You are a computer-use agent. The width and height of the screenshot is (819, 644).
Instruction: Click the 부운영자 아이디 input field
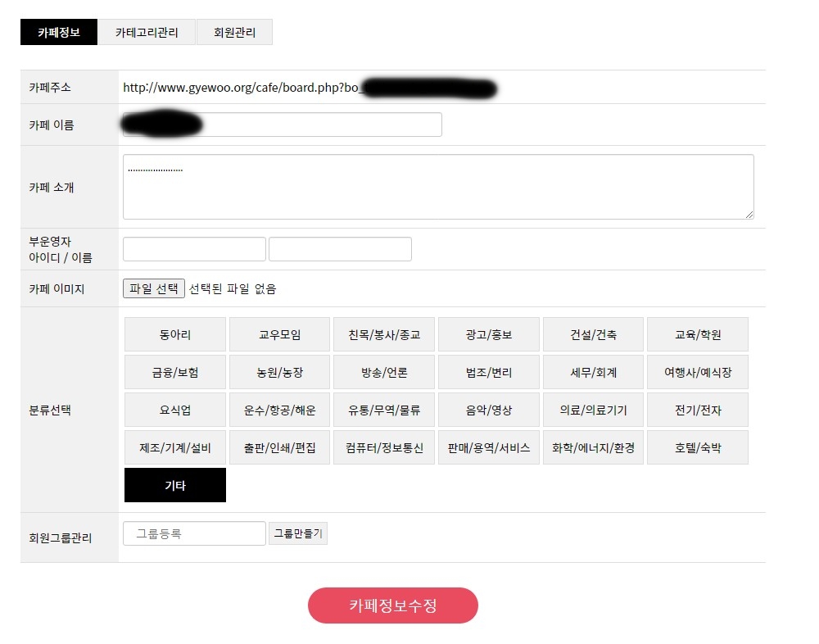pos(194,249)
